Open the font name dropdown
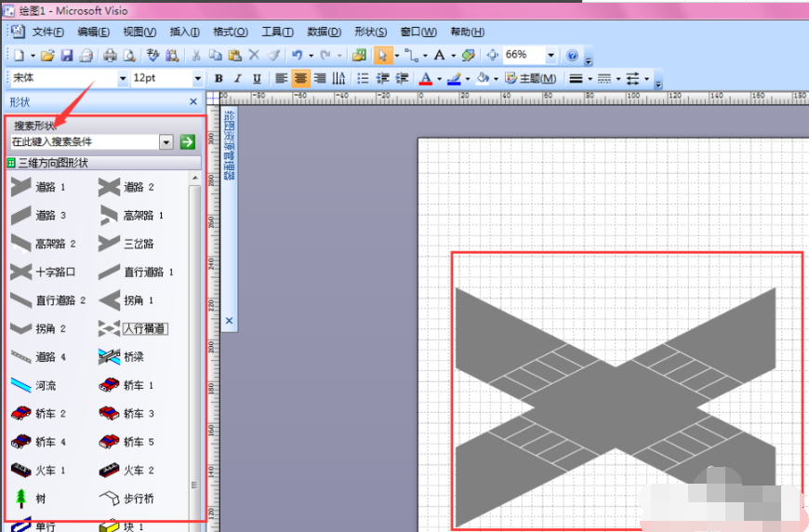The image size is (809, 532). click(x=122, y=79)
